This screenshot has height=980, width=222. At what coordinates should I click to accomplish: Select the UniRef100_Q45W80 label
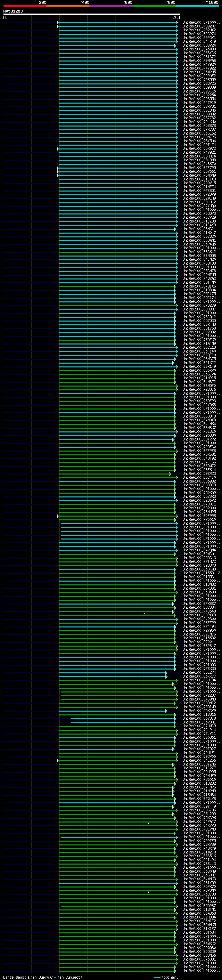[x=199, y=49]
